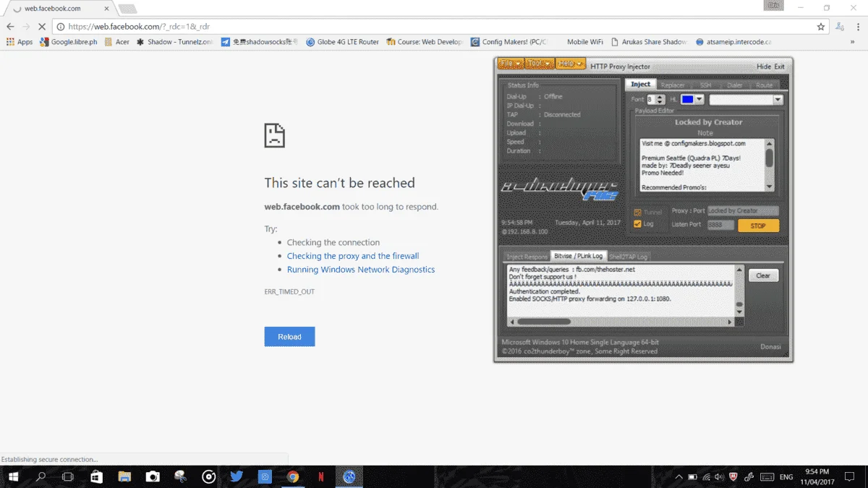Bookmark this page with the star icon
This screenshot has width=868, height=488.
pos(821,26)
